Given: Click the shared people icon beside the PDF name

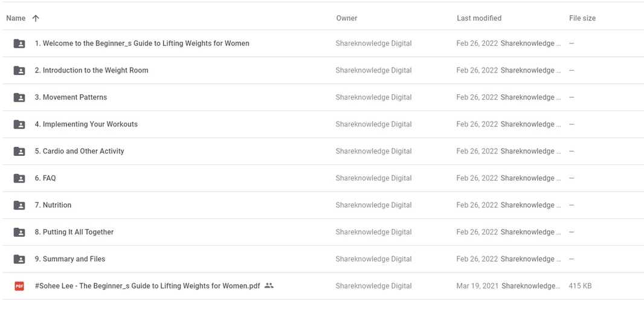Looking at the screenshot, I should click(269, 285).
